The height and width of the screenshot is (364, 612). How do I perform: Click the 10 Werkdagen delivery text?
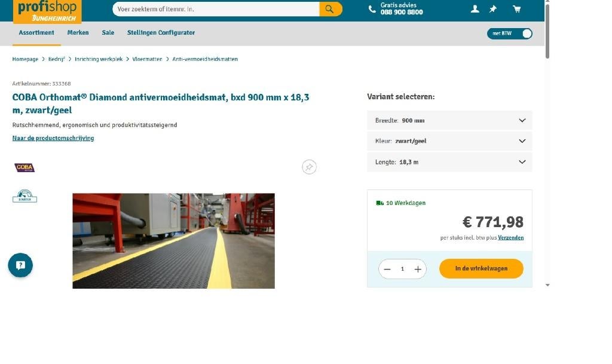[x=406, y=203]
